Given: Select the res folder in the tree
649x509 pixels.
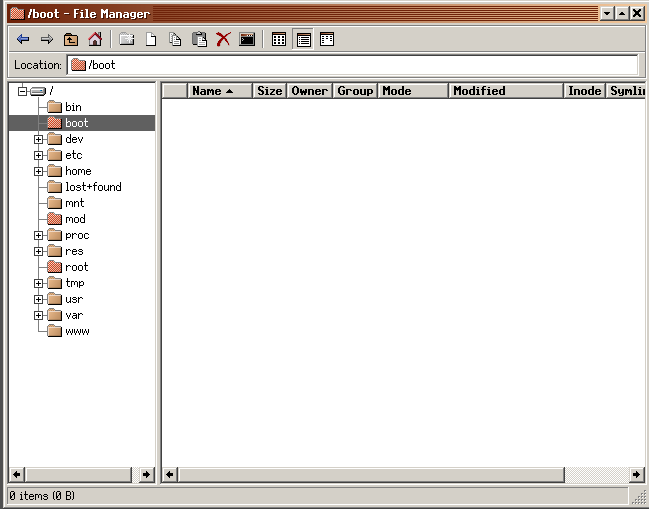Looking at the screenshot, I should point(65,251).
